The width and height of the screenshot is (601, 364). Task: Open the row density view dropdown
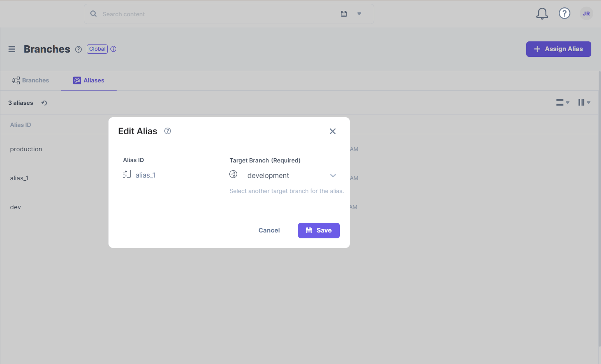(563, 102)
